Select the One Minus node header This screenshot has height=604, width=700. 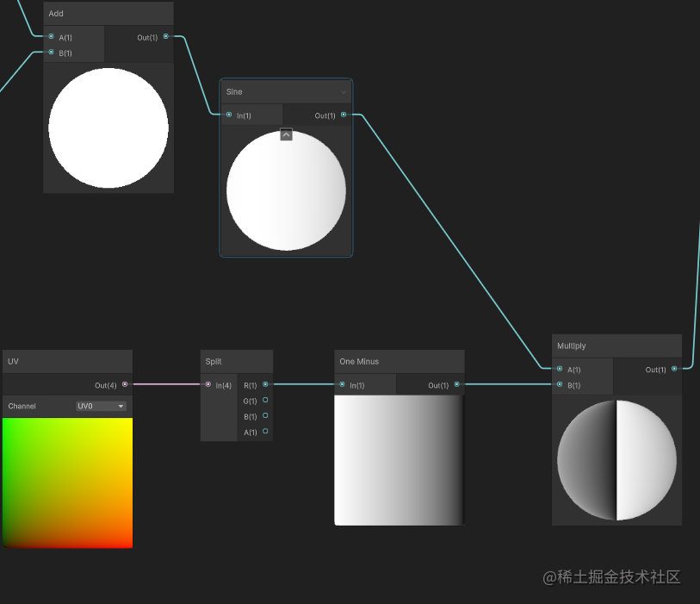pyautogui.click(x=400, y=361)
